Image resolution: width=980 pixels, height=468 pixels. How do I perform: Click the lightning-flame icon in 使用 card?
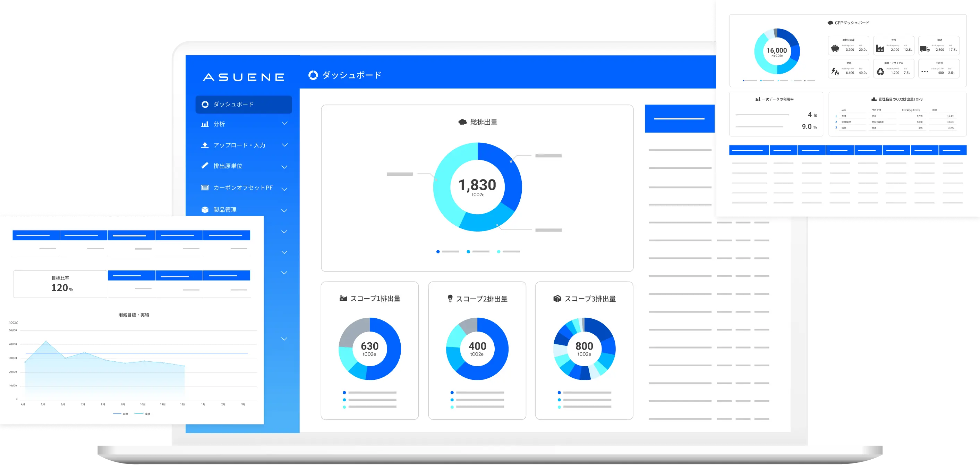[x=835, y=71]
